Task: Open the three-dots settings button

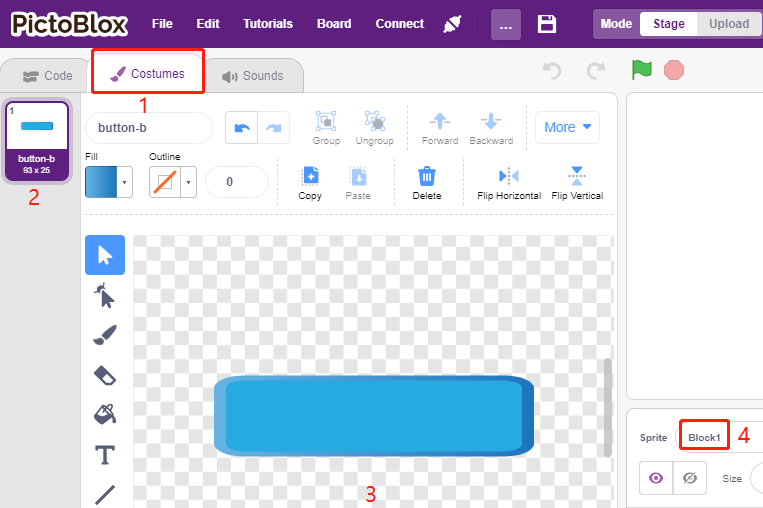Action: click(x=506, y=24)
